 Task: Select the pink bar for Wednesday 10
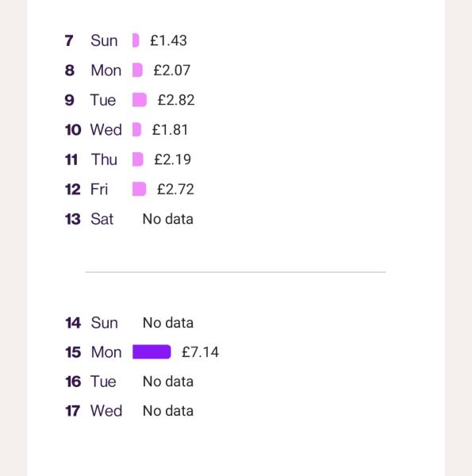coord(137,129)
